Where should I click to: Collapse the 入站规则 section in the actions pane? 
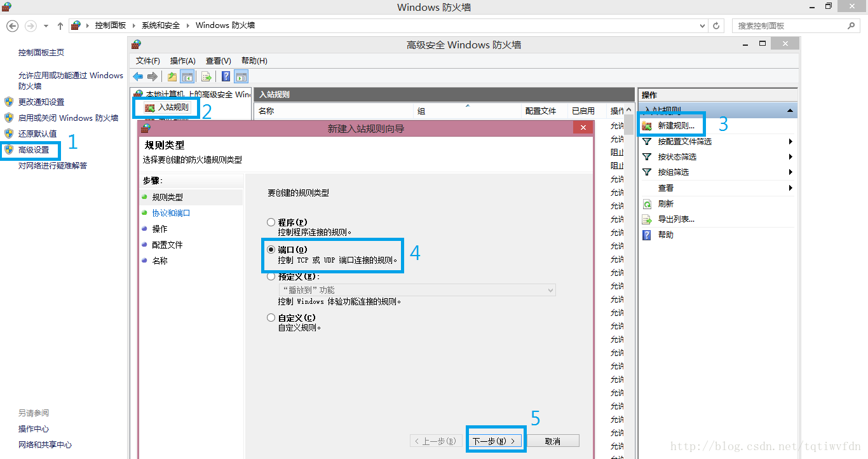coord(790,111)
